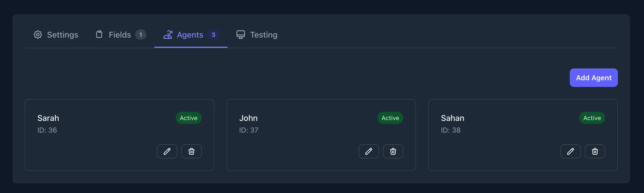The image size is (644, 193).
Task: Edit the Sarah agent with pencil icon
Action: click(167, 151)
